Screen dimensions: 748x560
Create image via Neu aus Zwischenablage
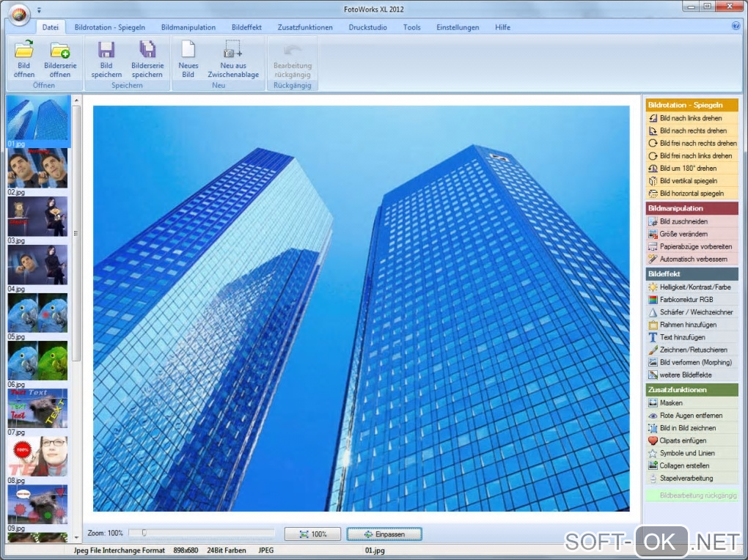[x=233, y=59]
